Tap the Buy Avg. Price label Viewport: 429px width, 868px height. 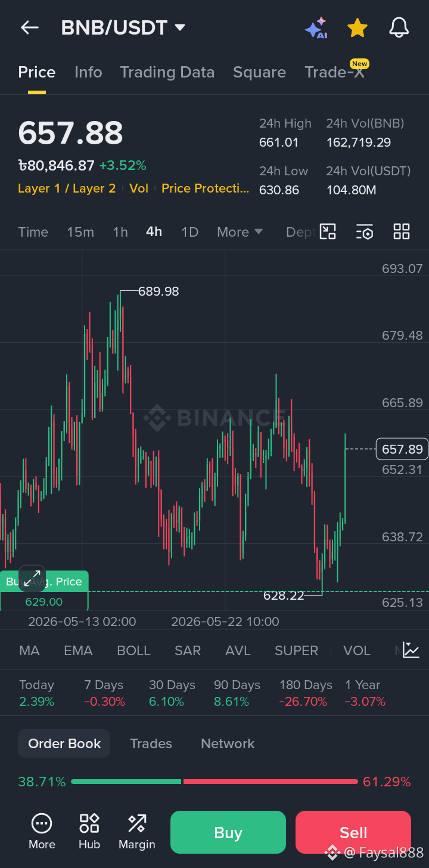pos(44,581)
